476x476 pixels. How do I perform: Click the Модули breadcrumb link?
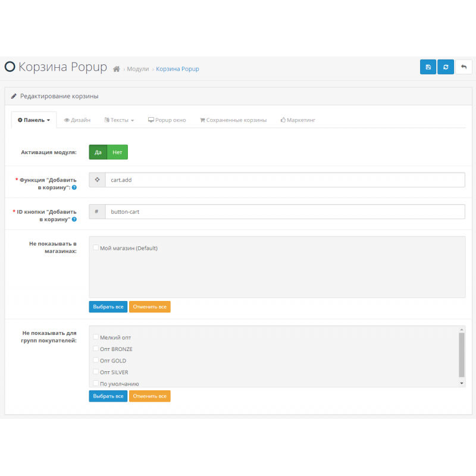tap(137, 69)
